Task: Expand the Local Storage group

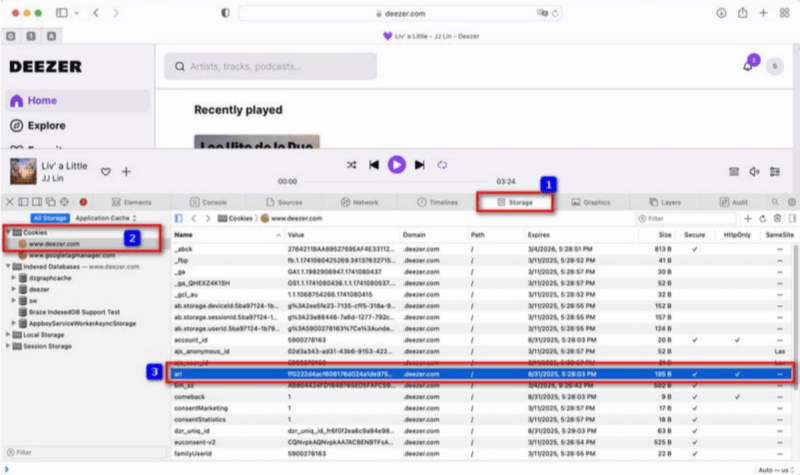Action: click(8, 335)
